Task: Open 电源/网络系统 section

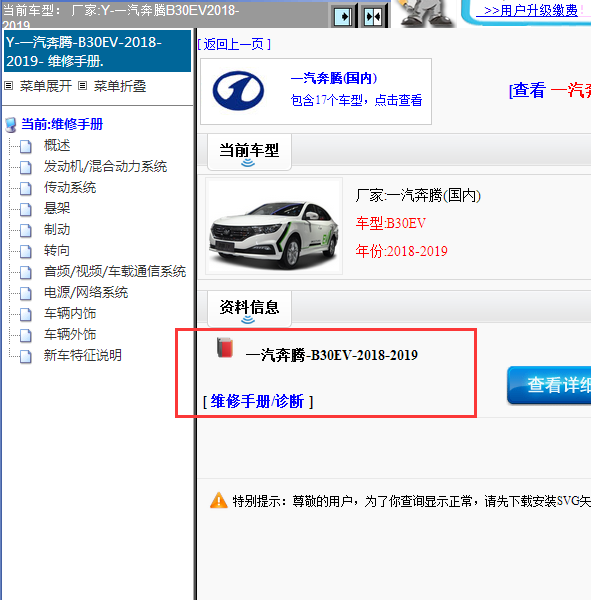Action: point(86,293)
